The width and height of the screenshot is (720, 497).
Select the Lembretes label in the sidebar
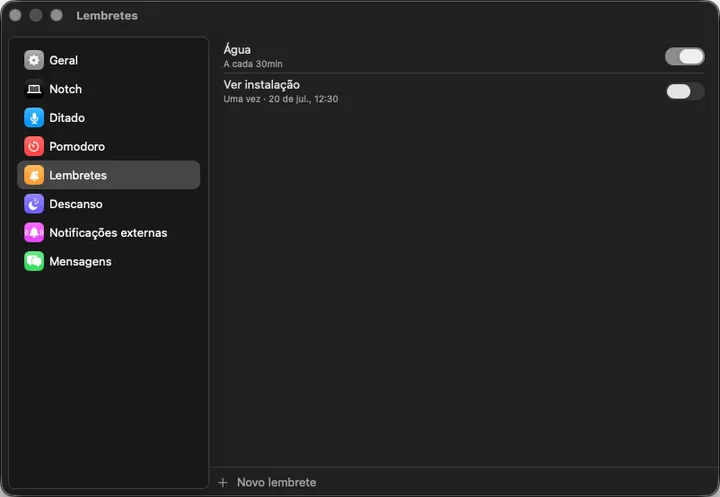[x=78, y=175]
